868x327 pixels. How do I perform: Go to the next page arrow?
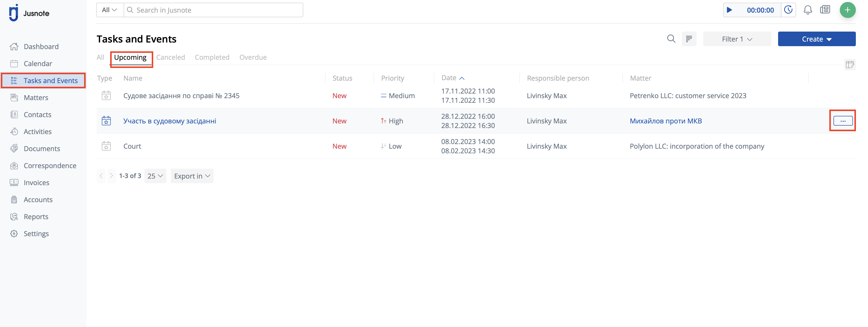coord(112,176)
